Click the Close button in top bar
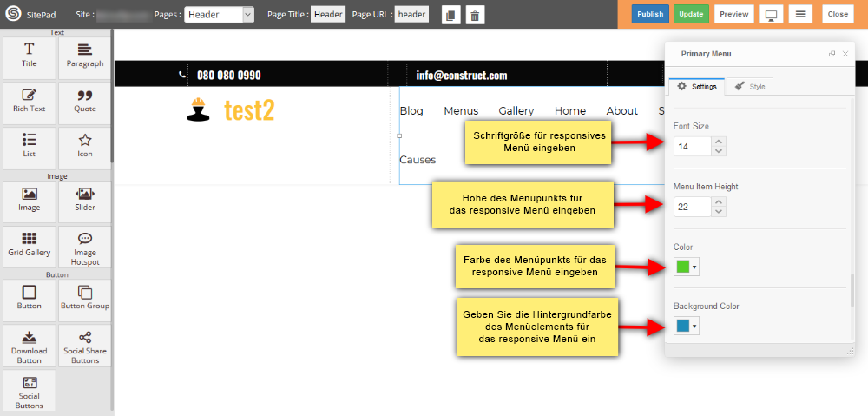868x416 pixels. (x=838, y=15)
